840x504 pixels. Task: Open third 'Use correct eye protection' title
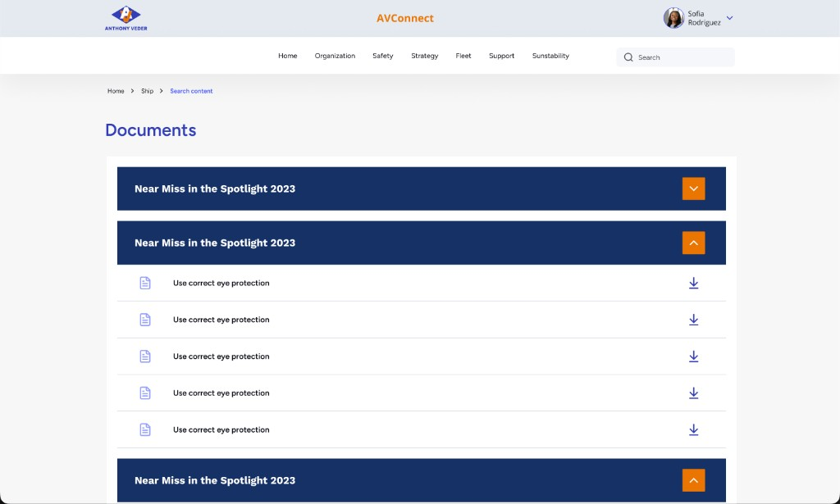click(x=221, y=356)
